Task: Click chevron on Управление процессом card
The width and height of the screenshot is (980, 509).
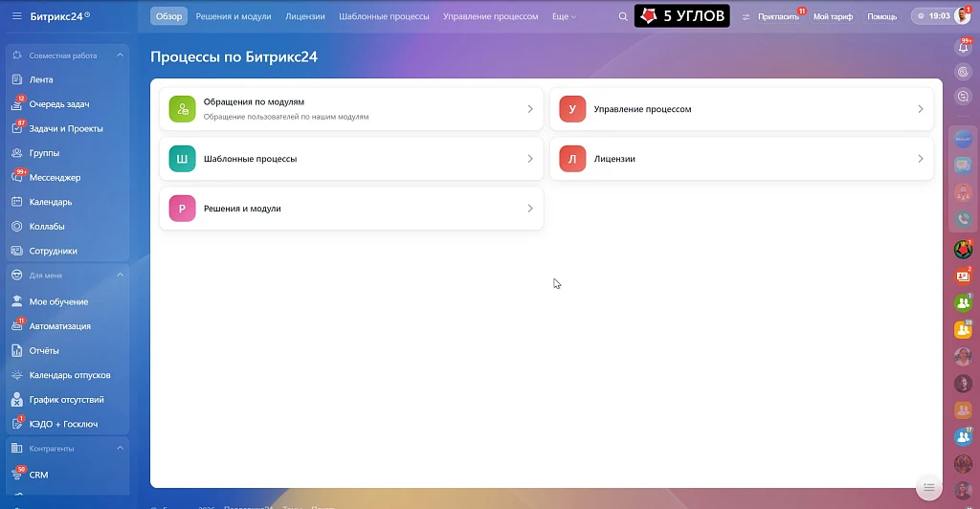Action: coord(920,109)
